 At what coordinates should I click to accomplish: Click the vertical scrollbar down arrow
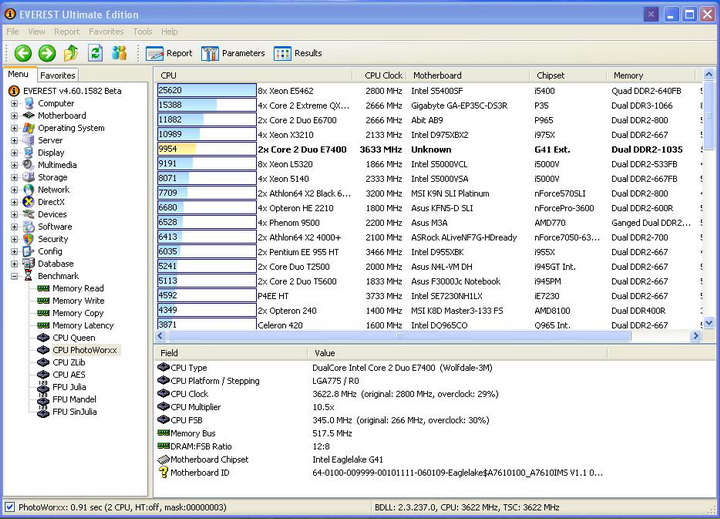coord(709,323)
